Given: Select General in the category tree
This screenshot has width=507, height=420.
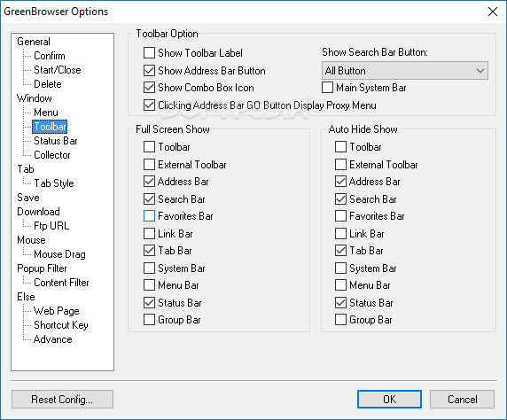Looking at the screenshot, I should click(x=34, y=42).
